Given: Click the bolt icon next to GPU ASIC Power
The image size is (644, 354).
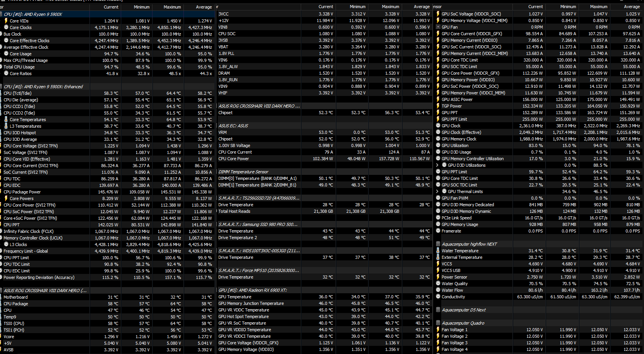Looking at the screenshot, I should (x=438, y=99).
